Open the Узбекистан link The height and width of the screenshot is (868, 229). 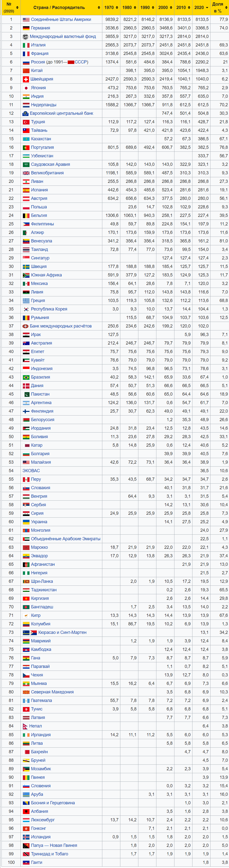[42, 156]
